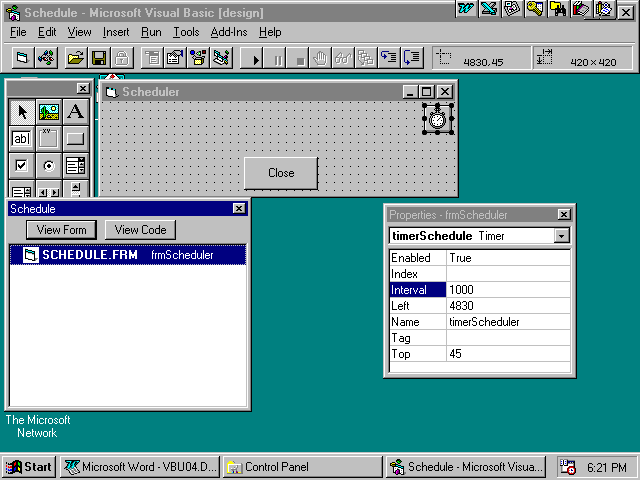This screenshot has height=480, width=640.
Task: Open the Menu Editor from toolbar
Action: point(152,58)
